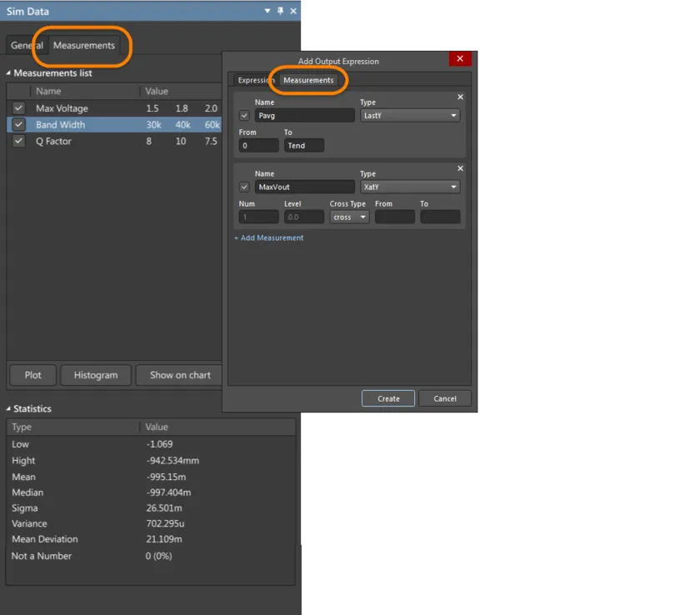The image size is (700, 615).
Task: Close the Add Output Expression dialog
Action: 460,58
